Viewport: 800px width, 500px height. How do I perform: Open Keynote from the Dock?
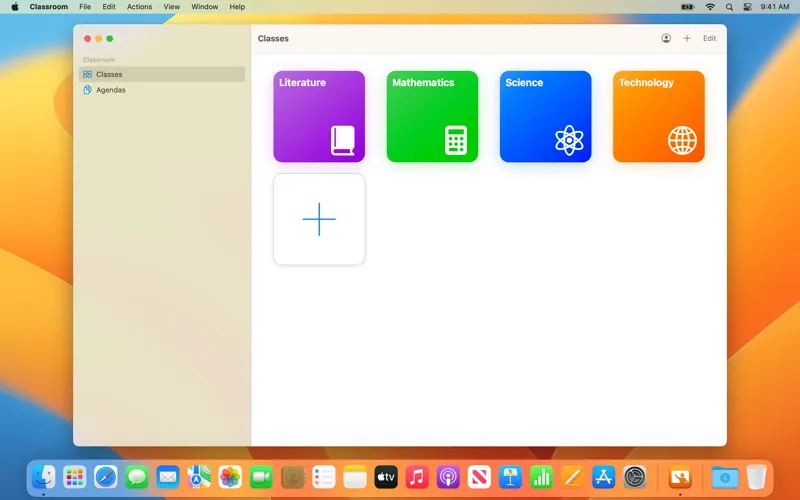(x=510, y=478)
